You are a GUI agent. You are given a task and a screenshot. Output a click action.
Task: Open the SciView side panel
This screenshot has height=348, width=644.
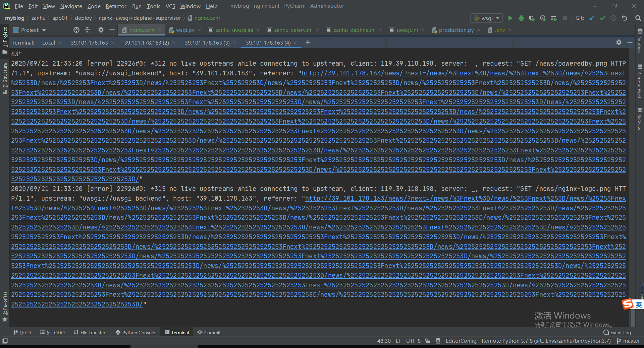click(x=640, y=119)
